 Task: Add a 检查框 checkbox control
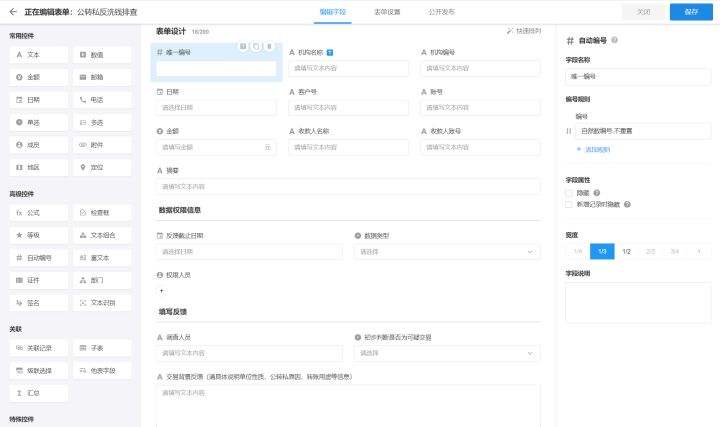tap(102, 213)
